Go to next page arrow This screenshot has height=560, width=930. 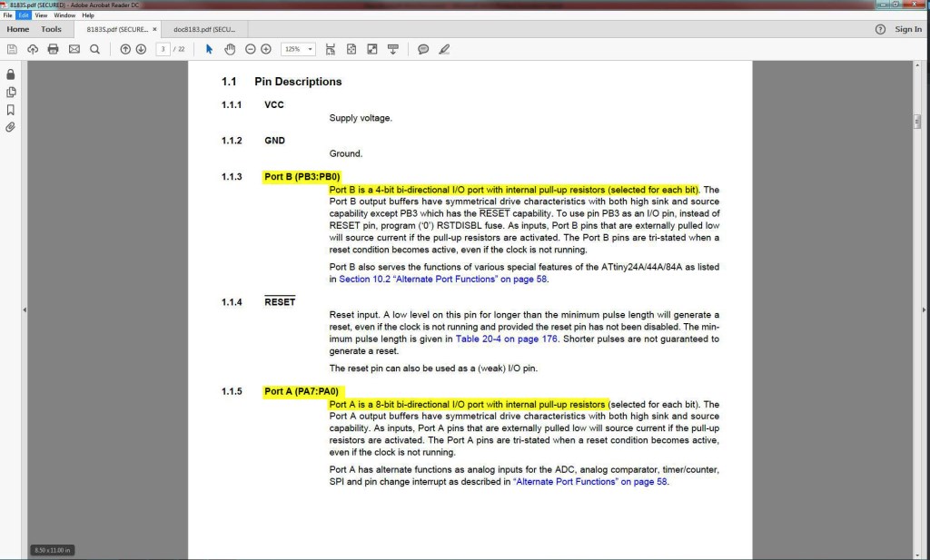[141, 49]
